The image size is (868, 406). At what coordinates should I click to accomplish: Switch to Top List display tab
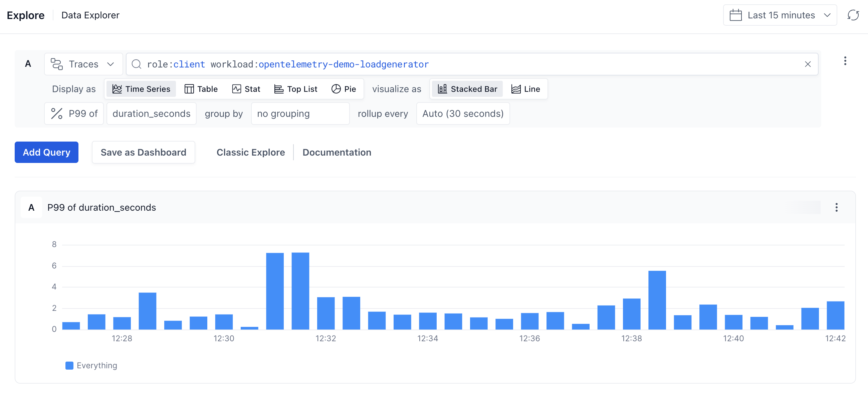coord(295,89)
